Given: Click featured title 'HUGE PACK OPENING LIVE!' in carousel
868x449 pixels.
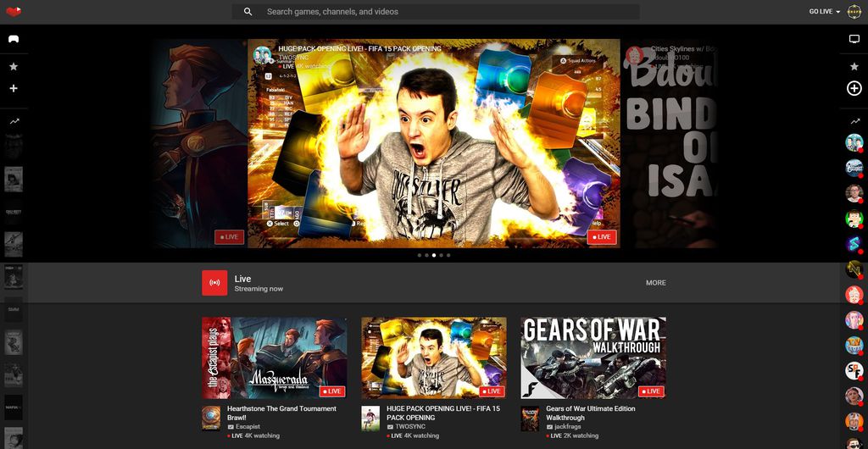Looking at the screenshot, I should 359,48.
